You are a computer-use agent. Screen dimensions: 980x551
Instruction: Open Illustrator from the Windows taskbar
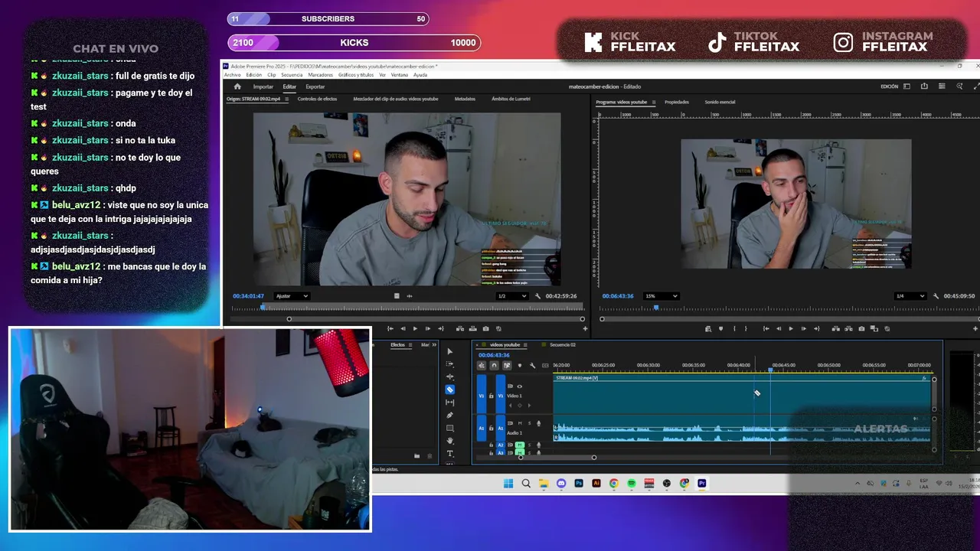(x=596, y=484)
